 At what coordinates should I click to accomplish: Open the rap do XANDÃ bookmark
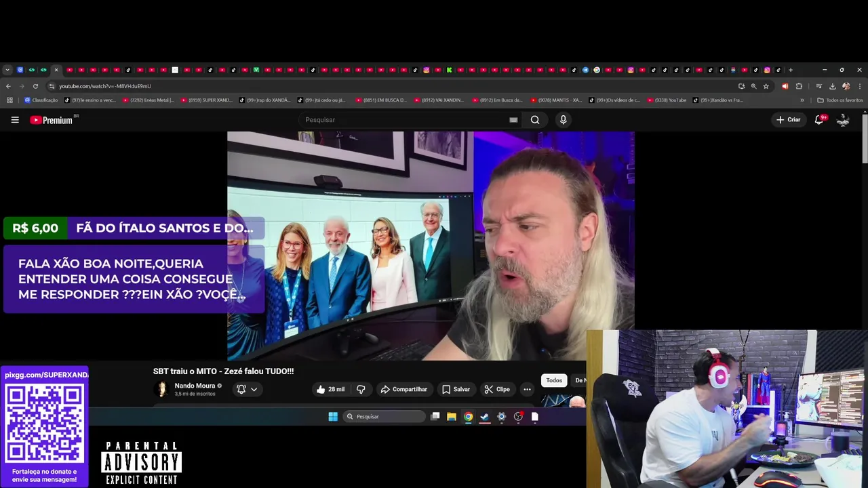coord(265,100)
